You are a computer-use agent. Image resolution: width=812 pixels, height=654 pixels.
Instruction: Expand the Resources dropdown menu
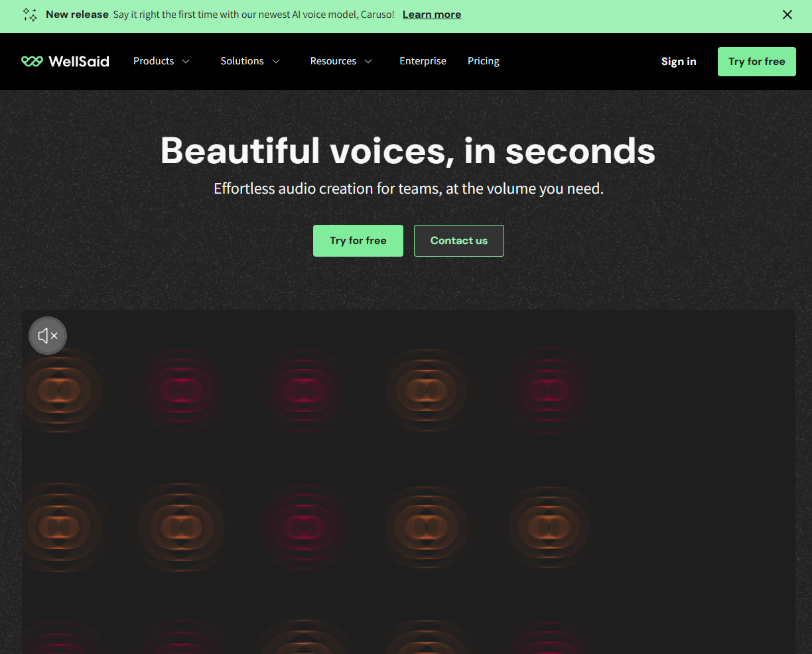point(341,62)
